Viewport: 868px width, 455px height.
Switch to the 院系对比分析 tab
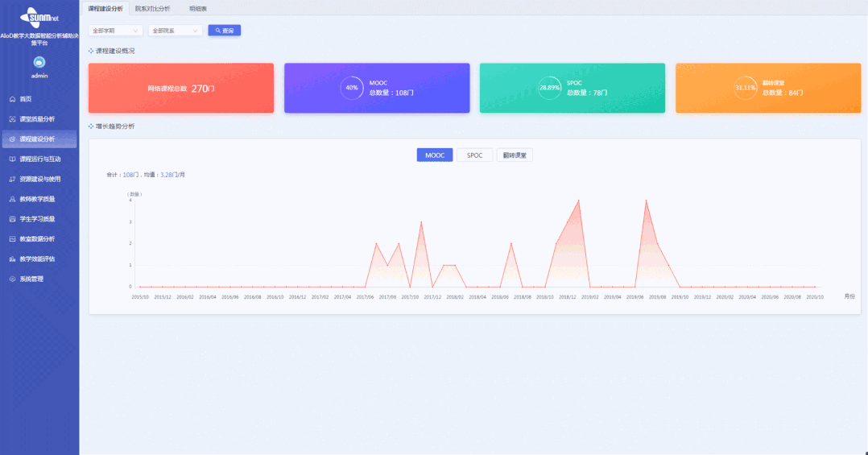pos(152,8)
